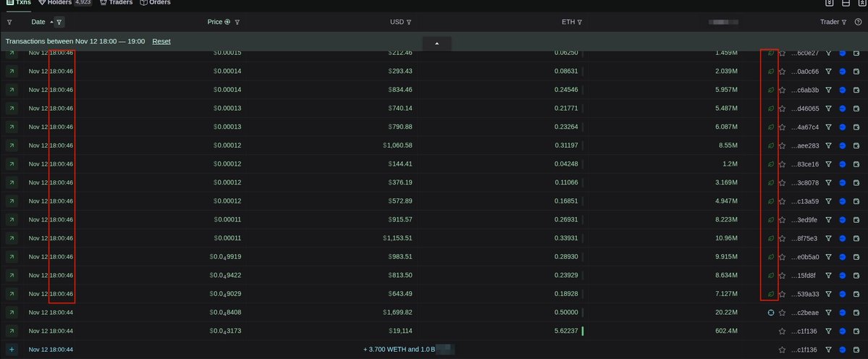
Task: Click buy arrow icon for $1,060.58 row
Action: [12, 145]
